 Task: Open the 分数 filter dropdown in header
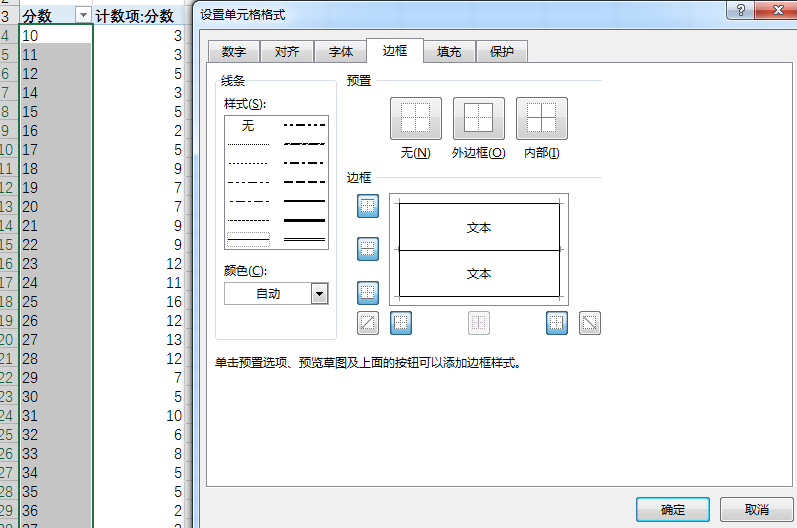point(83,15)
